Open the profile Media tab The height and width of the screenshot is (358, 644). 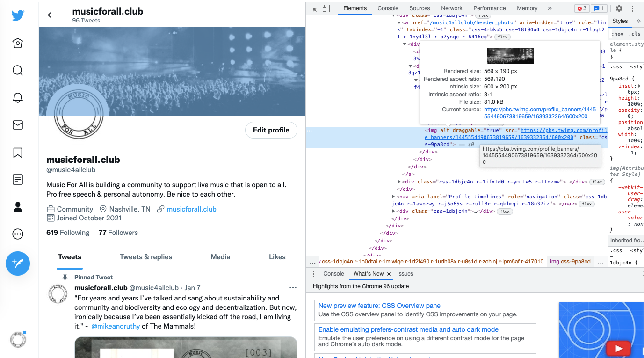click(221, 257)
